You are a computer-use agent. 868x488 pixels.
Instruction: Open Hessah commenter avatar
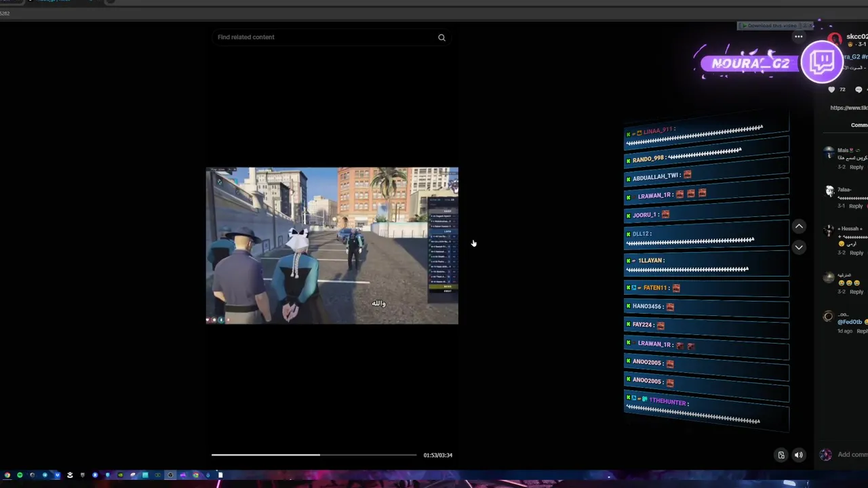[829, 231]
